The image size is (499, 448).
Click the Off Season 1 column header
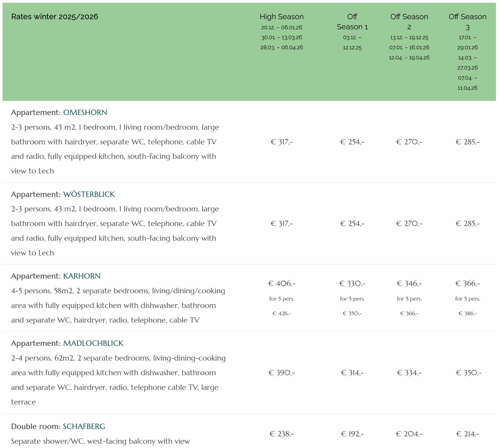(x=352, y=22)
